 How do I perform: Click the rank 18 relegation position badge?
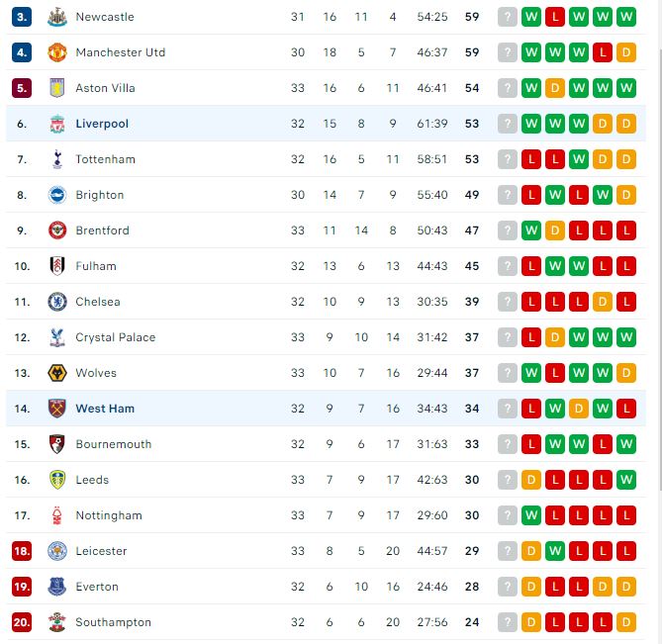[x=22, y=551]
